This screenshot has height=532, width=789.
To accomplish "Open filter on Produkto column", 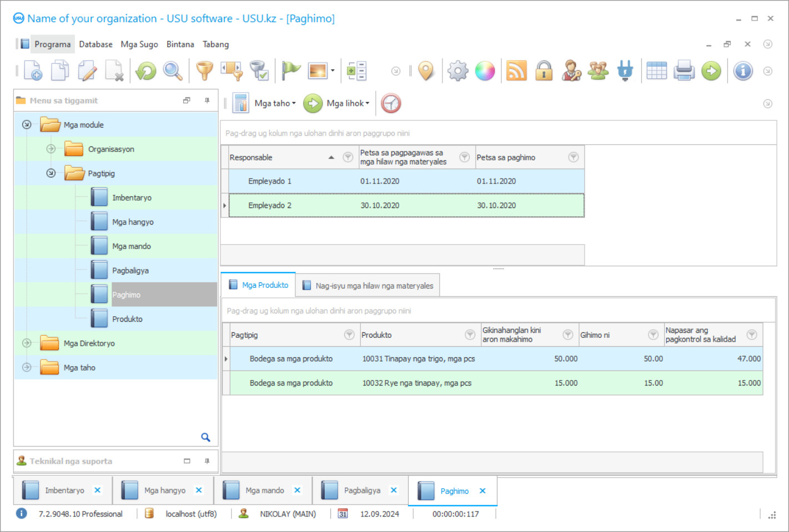I will coord(470,335).
